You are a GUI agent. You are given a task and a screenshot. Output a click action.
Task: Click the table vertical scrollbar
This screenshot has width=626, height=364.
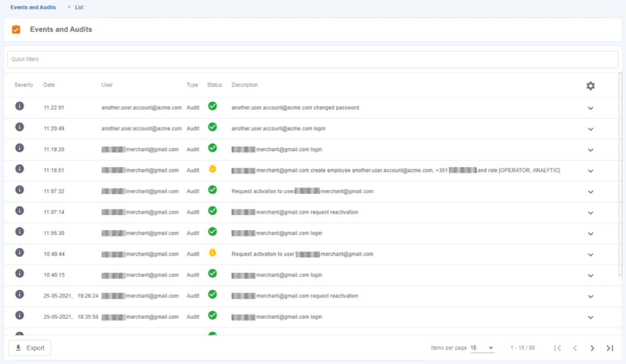[x=620, y=175]
